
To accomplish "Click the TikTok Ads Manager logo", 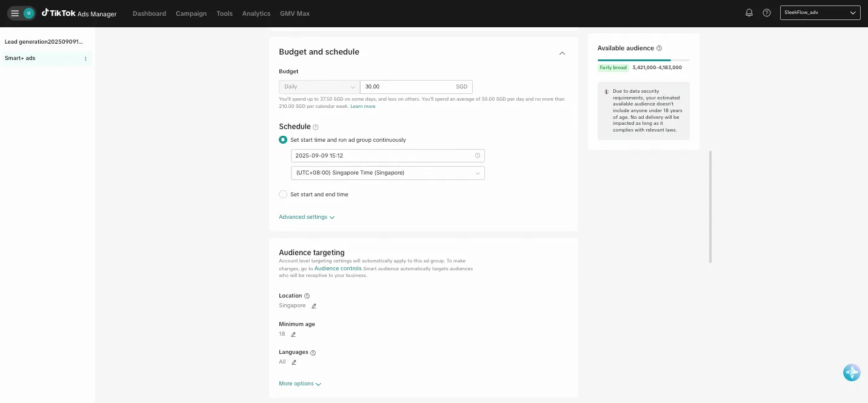I will 79,13.
